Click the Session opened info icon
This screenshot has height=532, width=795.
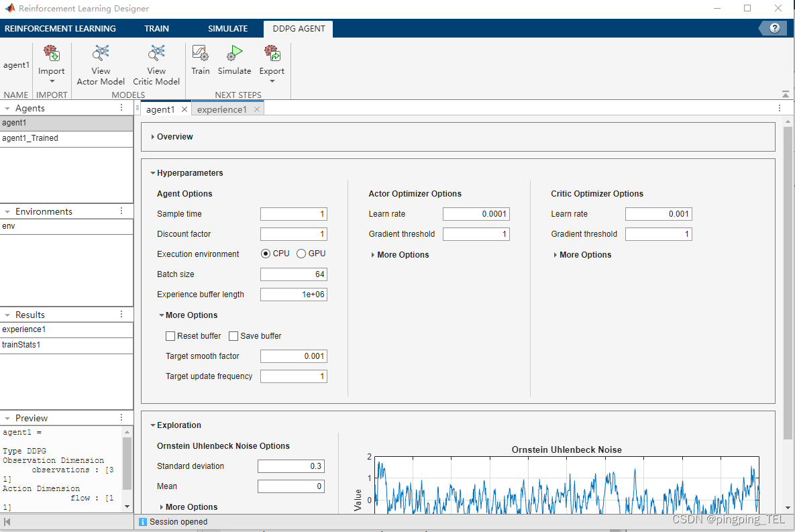point(143,522)
